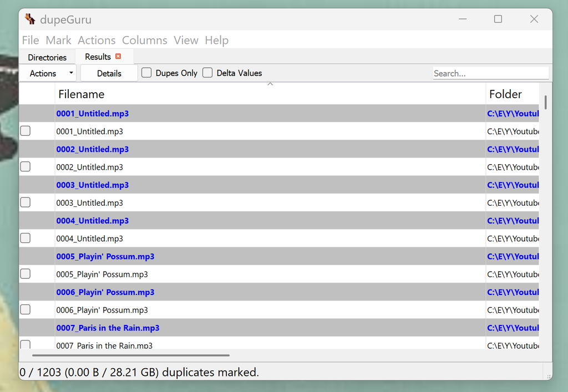This screenshot has height=392, width=568.
Task: Click the duplicates marked status bar text
Action: (x=139, y=372)
